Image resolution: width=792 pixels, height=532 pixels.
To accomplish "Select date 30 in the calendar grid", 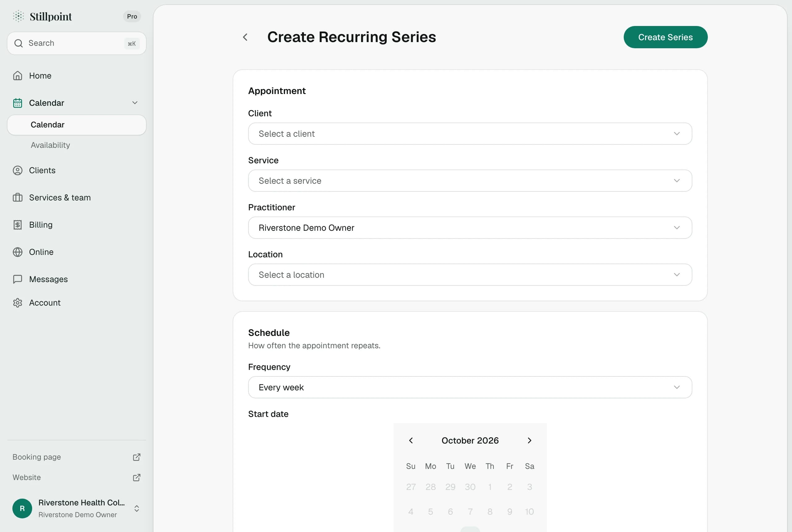I will tap(470, 487).
